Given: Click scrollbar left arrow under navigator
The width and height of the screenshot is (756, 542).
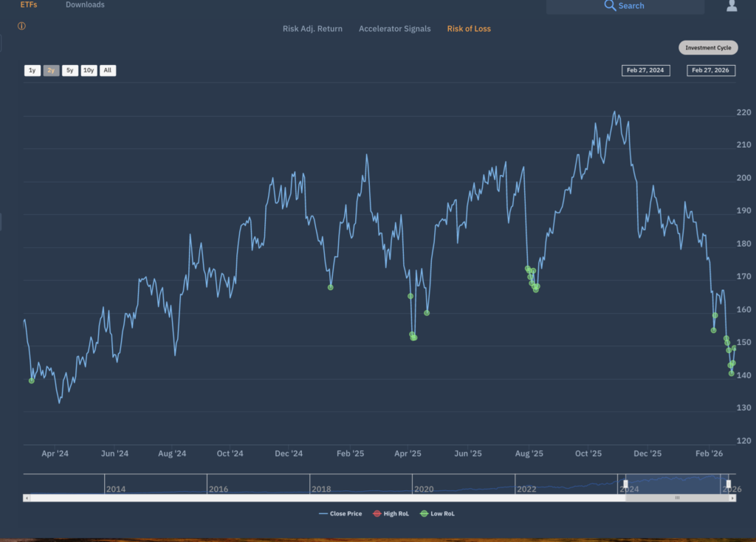Looking at the screenshot, I should tap(27, 498).
